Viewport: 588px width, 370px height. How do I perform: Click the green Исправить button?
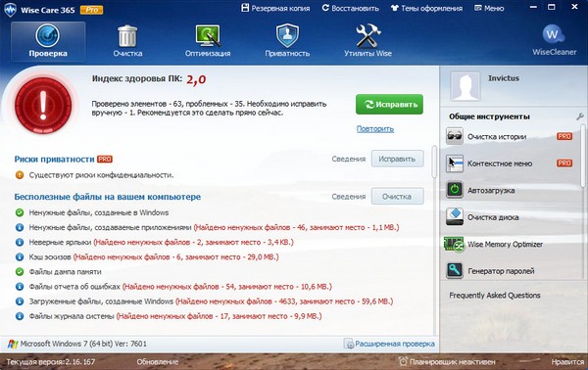(389, 104)
